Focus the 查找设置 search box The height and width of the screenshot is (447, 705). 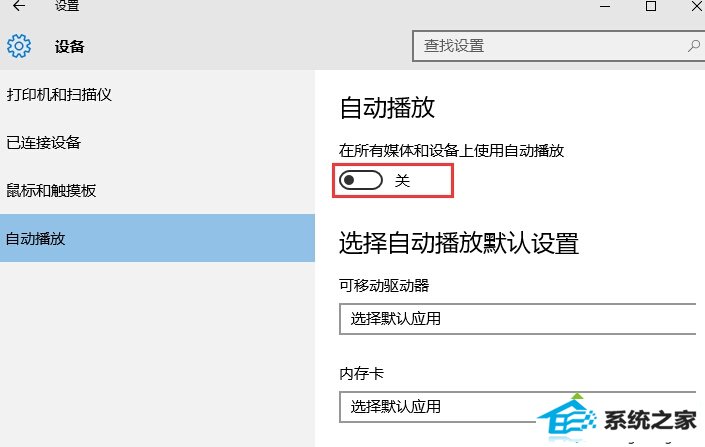click(x=550, y=45)
